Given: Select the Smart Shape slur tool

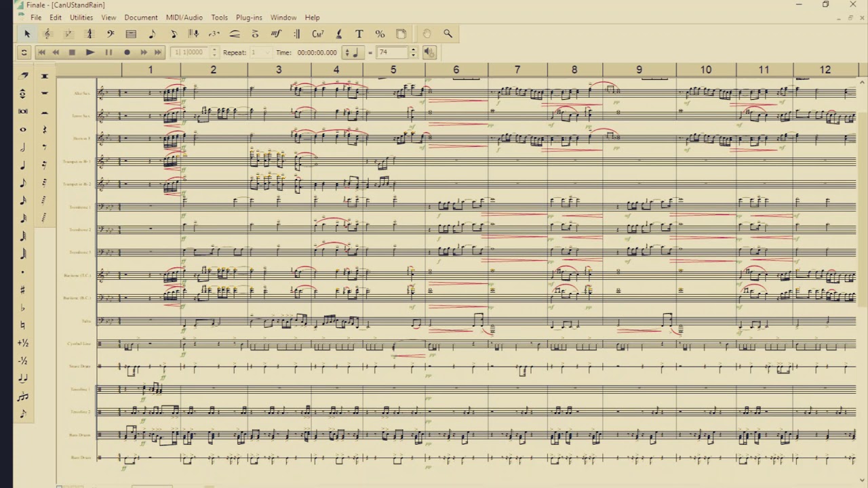Looking at the screenshot, I should (x=235, y=34).
